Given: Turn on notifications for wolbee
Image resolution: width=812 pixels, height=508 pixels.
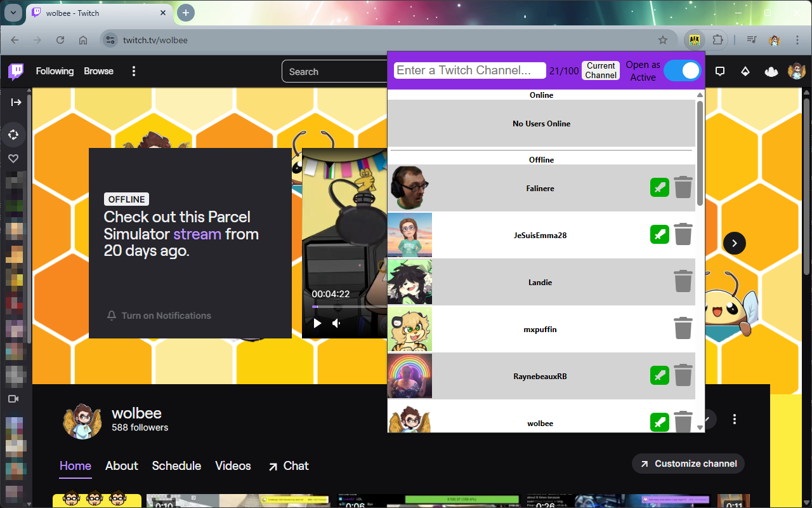Looking at the screenshot, I should tap(159, 316).
